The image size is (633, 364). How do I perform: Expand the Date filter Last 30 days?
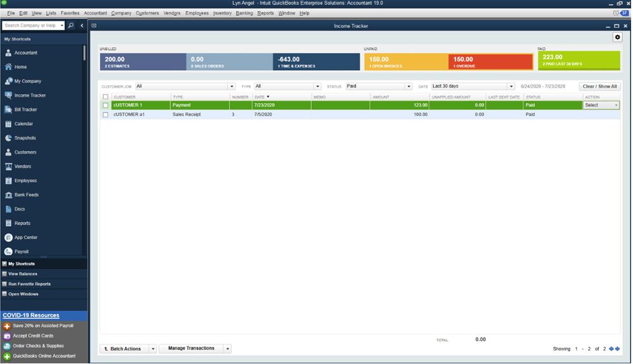click(512, 87)
